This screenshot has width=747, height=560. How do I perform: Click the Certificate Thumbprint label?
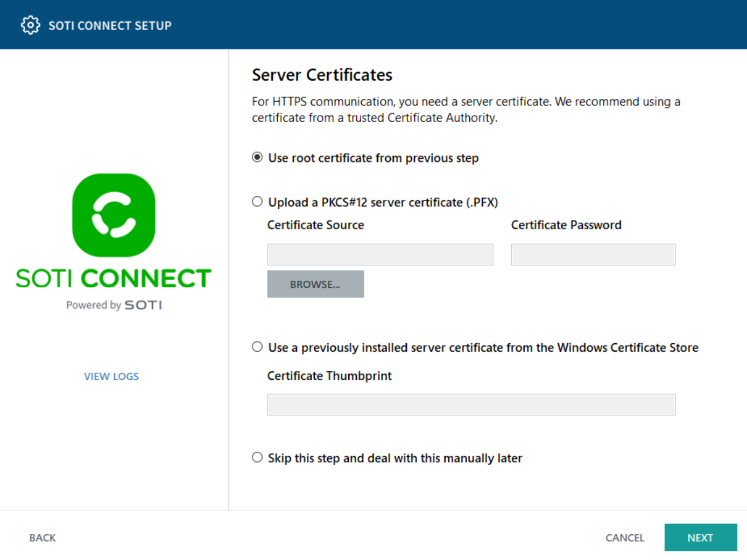[x=329, y=375]
